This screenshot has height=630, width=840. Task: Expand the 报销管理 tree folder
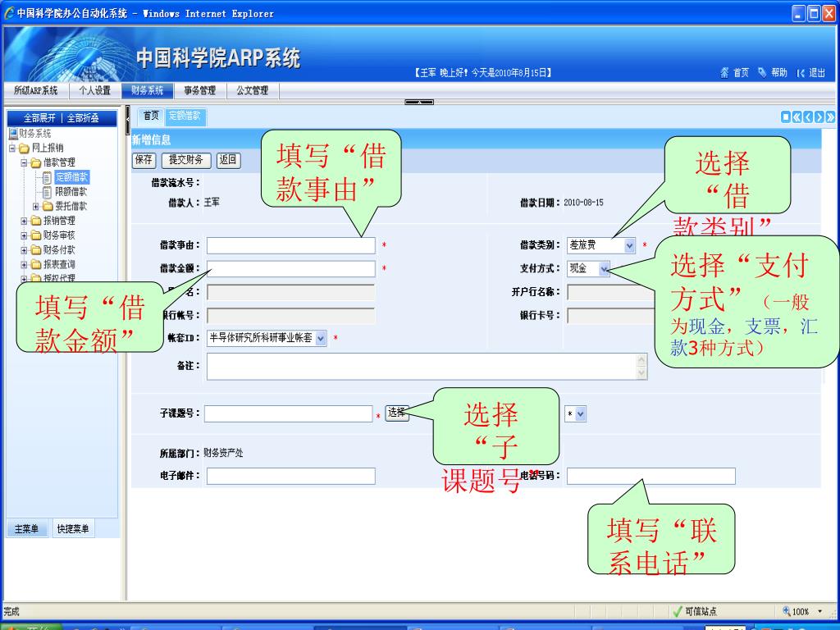24,221
